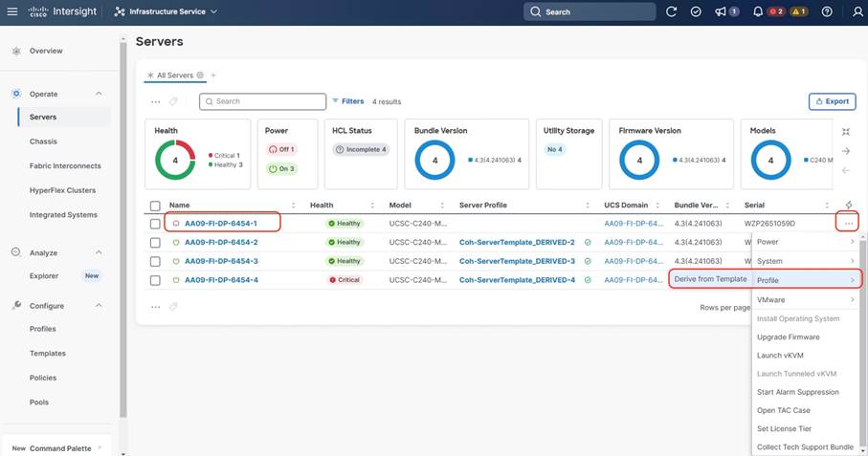868x456 pixels.
Task: Open the Infrastructure Service dropdown
Action: coord(166,11)
